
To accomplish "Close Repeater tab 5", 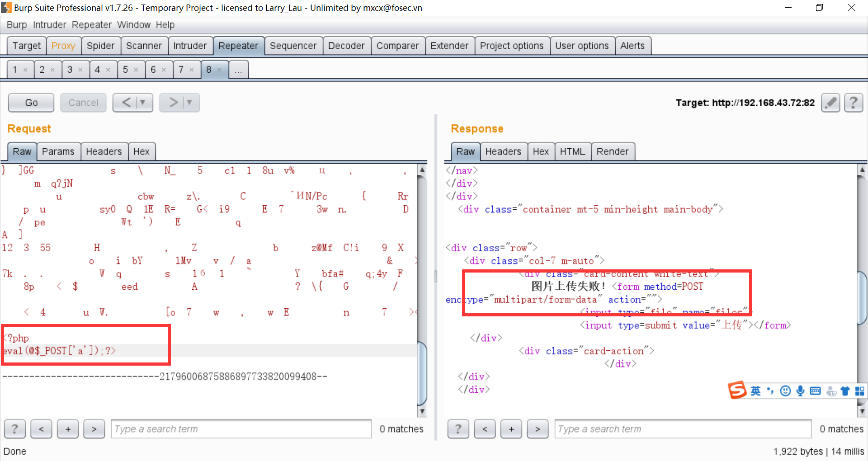I will pyautogui.click(x=136, y=70).
